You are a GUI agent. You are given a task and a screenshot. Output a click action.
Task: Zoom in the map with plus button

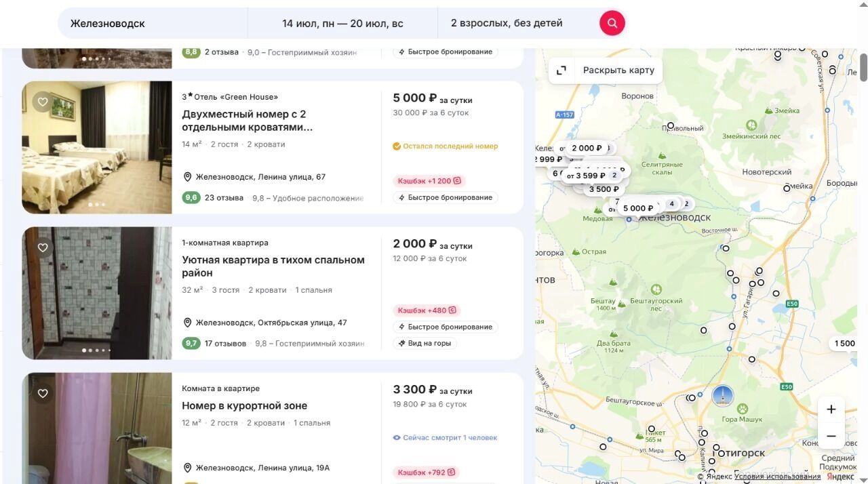(x=831, y=409)
